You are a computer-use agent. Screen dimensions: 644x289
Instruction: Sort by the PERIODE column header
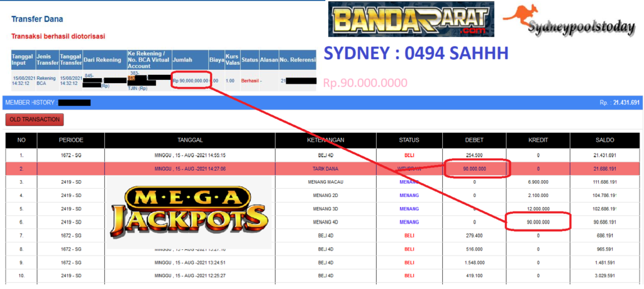click(x=71, y=140)
